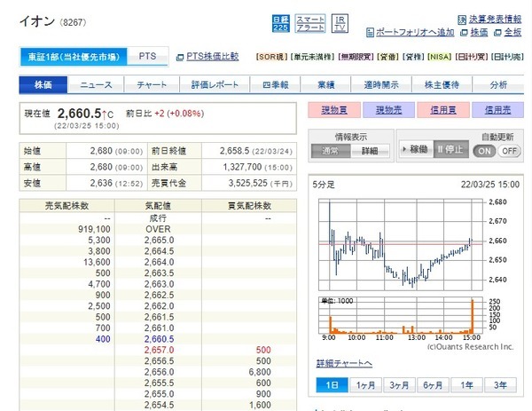
Task: Select the 6ヶ月 chart range
Action: click(433, 385)
